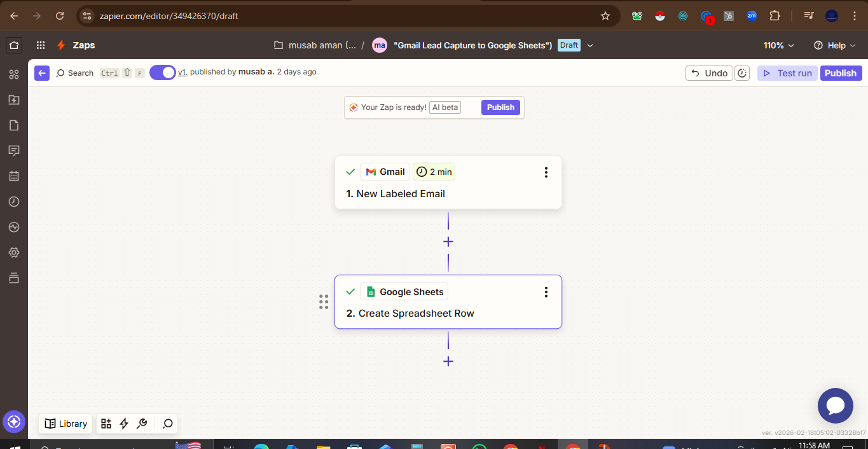Click the Zapier home icon
The height and width of the screenshot is (449, 868).
[x=14, y=45]
